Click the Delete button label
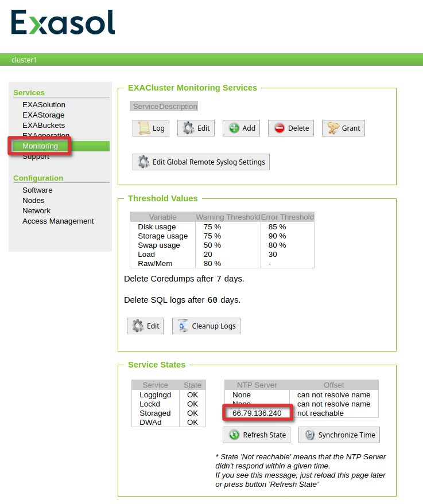 (298, 128)
